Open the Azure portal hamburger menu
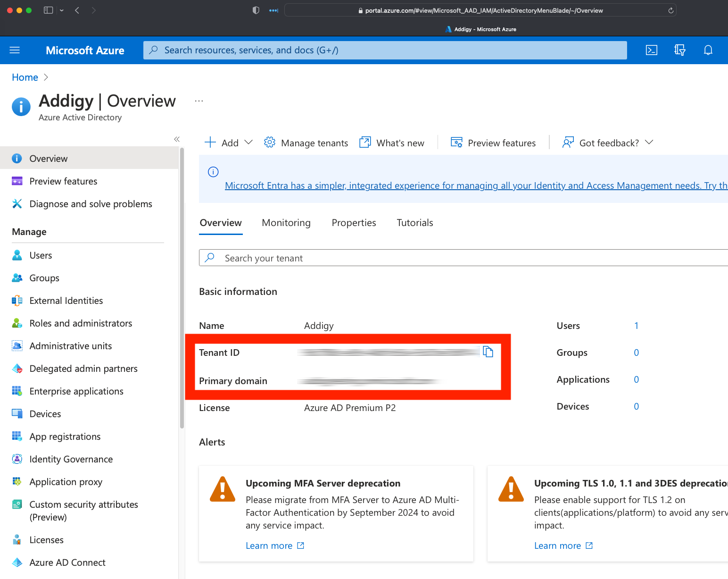728x579 pixels. coord(15,50)
